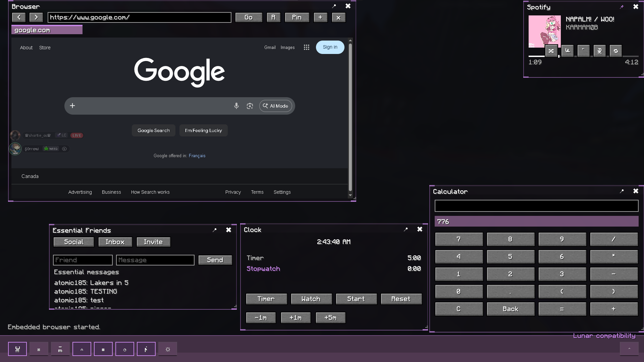This screenshot has width=644, height=362.
Task: Toggle the eye icon next to $0rrow
Action: point(64,149)
